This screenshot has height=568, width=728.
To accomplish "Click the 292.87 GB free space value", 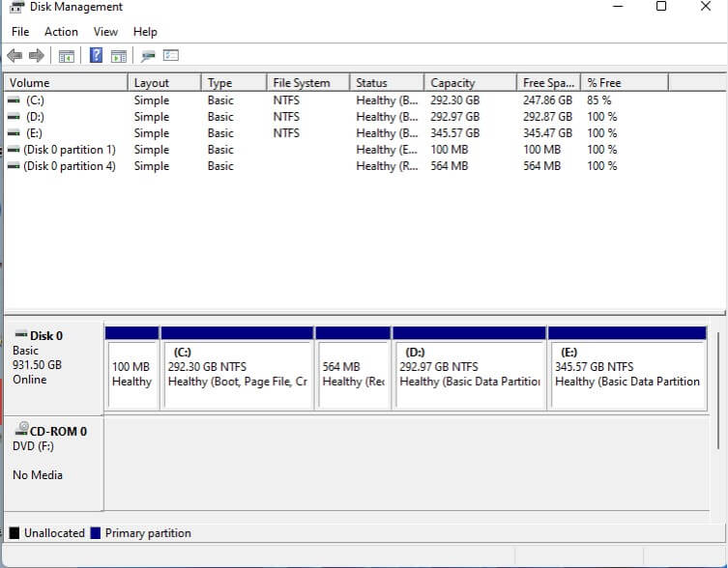I will click(x=547, y=117).
